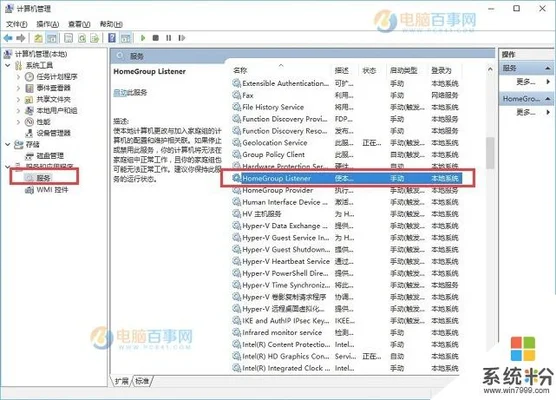The image size is (556, 400).
Task: Select the Geolocation Service gear icon
Action: coord(236,143)
